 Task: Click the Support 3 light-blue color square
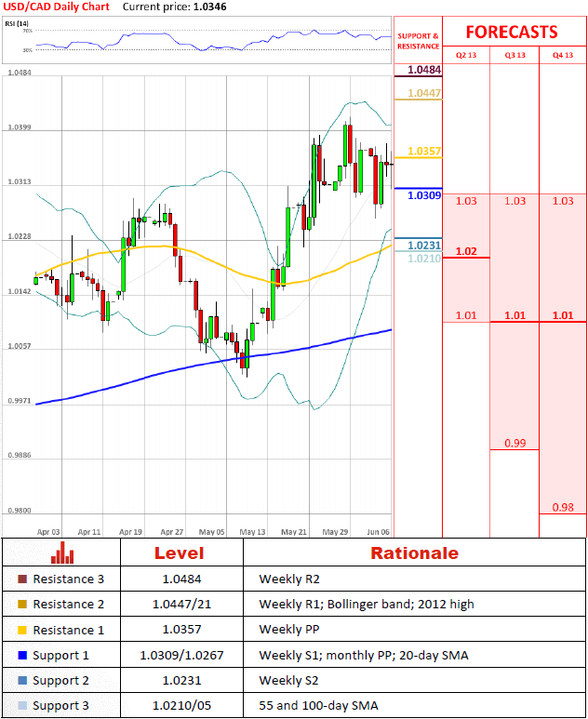coord(22,706)
